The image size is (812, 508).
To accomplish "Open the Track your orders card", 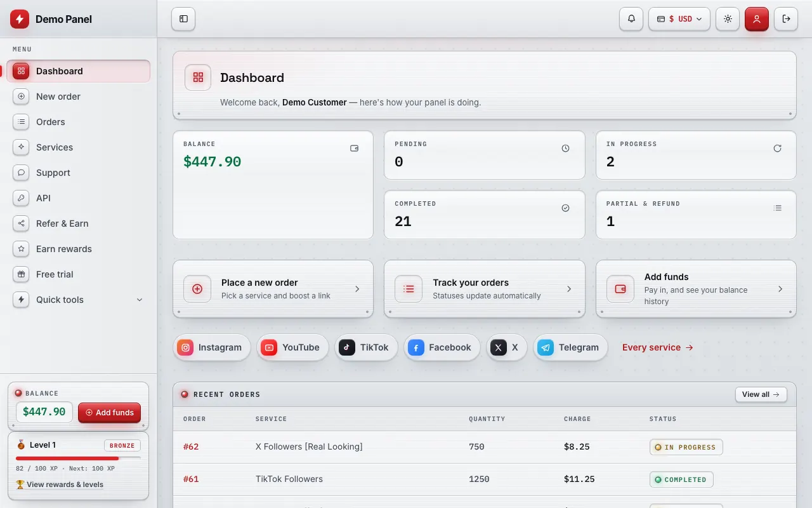I will 485,289.
